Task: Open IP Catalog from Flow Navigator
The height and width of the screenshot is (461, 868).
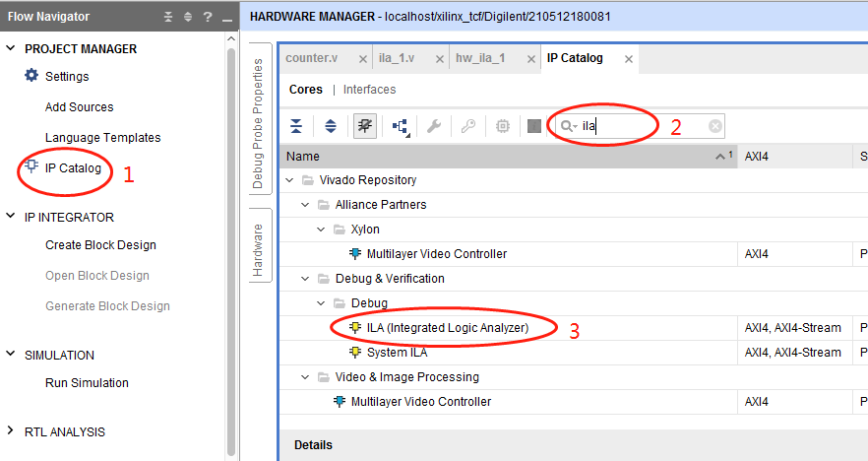Action: (x=73, y=167)
